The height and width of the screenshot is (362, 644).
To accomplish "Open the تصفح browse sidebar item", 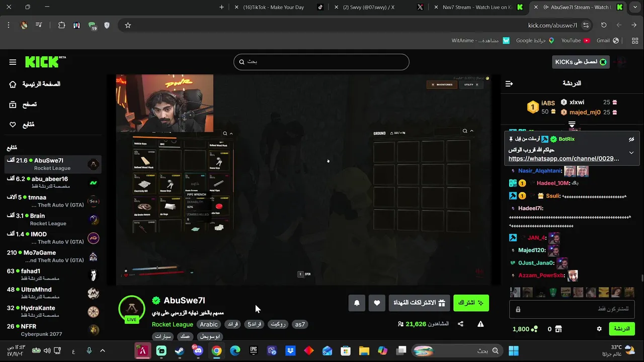I will [23, 105].
